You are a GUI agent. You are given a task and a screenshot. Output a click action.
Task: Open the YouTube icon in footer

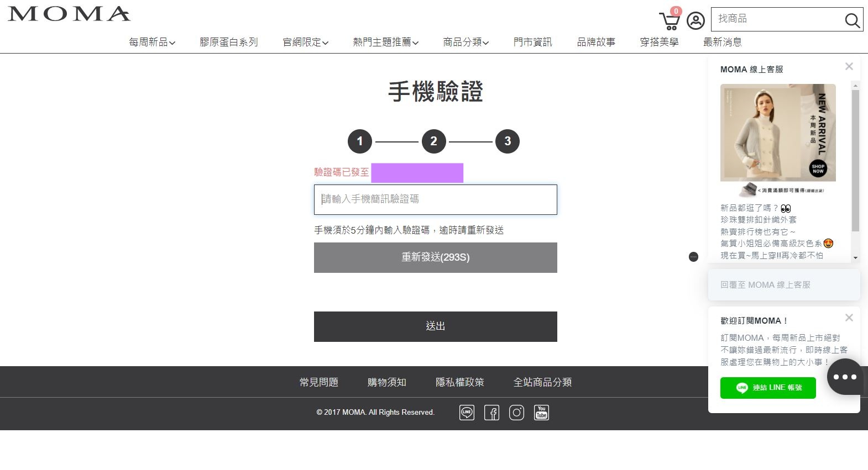[541, 413]
